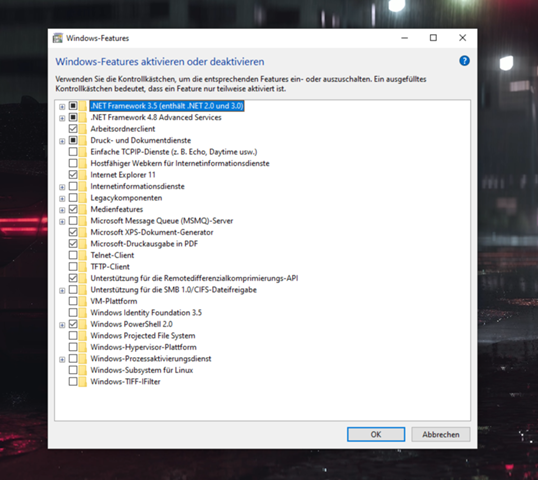Enable Windows-Subsystem für Linux checkbox
Image resolution: width=538 pixels, height=480 pixels.
click(x=73, y=370)
